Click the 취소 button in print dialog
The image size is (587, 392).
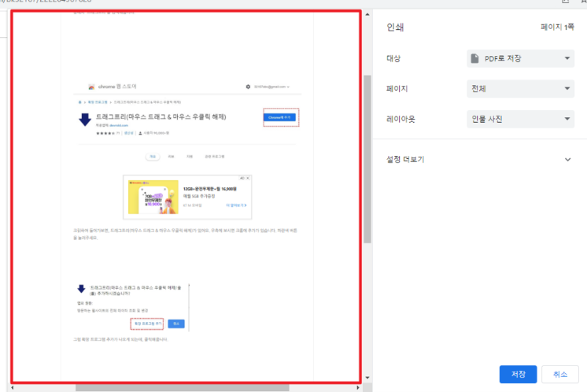(x=560, y=374)
